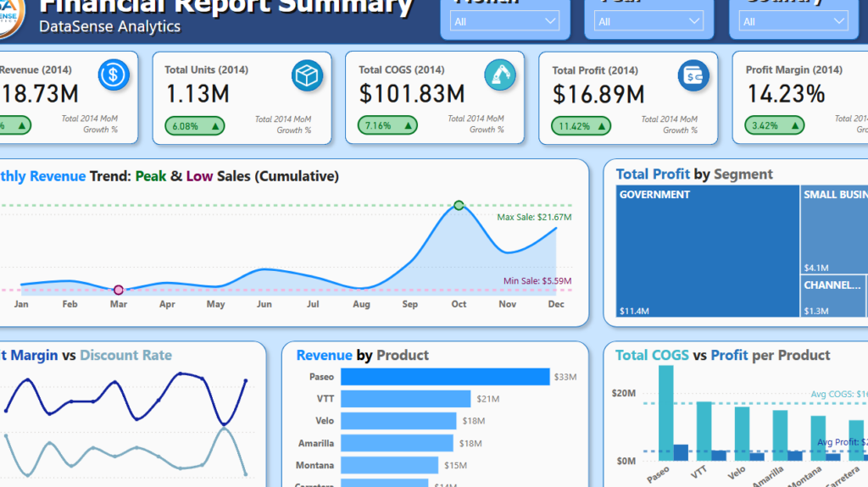Click the $101.83M Total COGS value

coord(412,93)
